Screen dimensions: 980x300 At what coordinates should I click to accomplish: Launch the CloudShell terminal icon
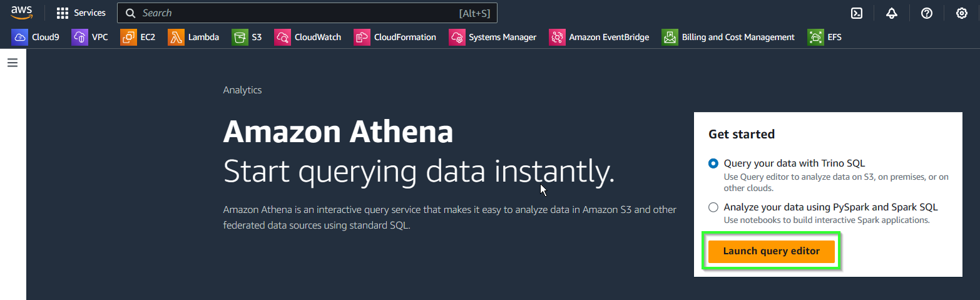[857, 13]
